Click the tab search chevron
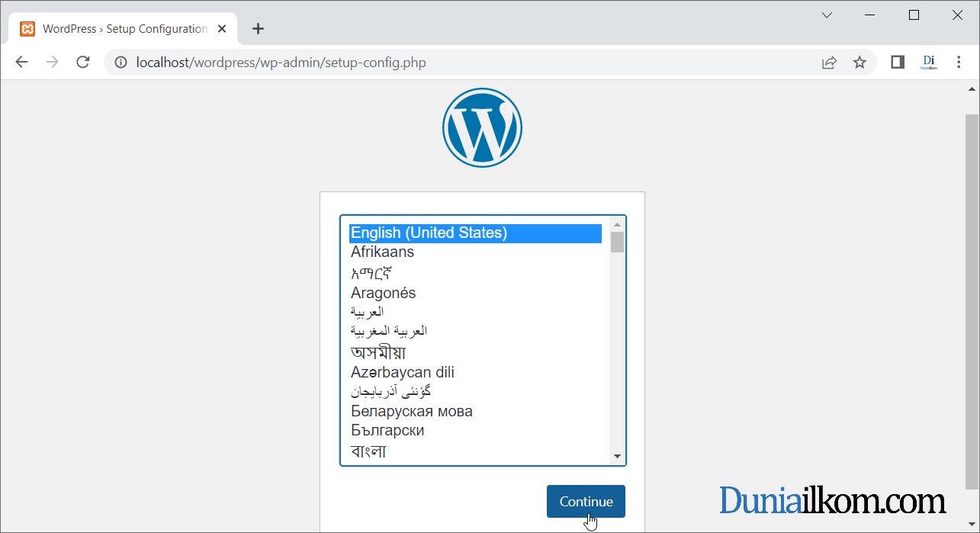 pos(827,14)
